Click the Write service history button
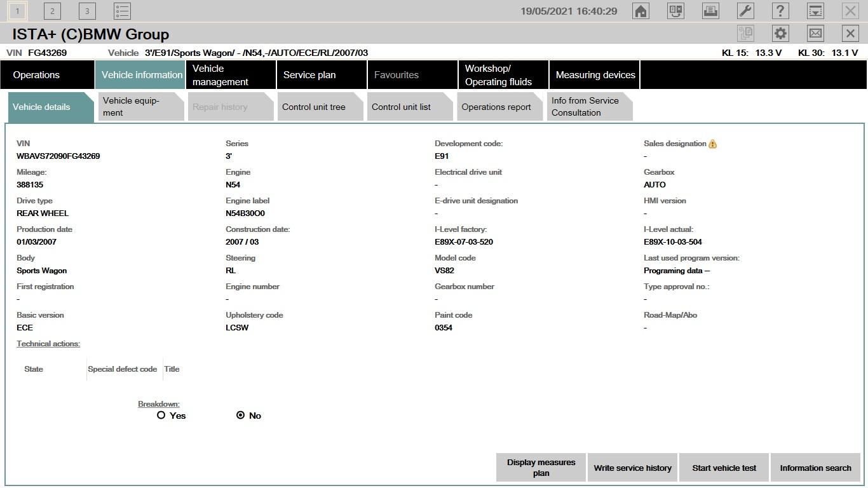The image size is (868, 488). pyautogui.click(x=632, y=468)
